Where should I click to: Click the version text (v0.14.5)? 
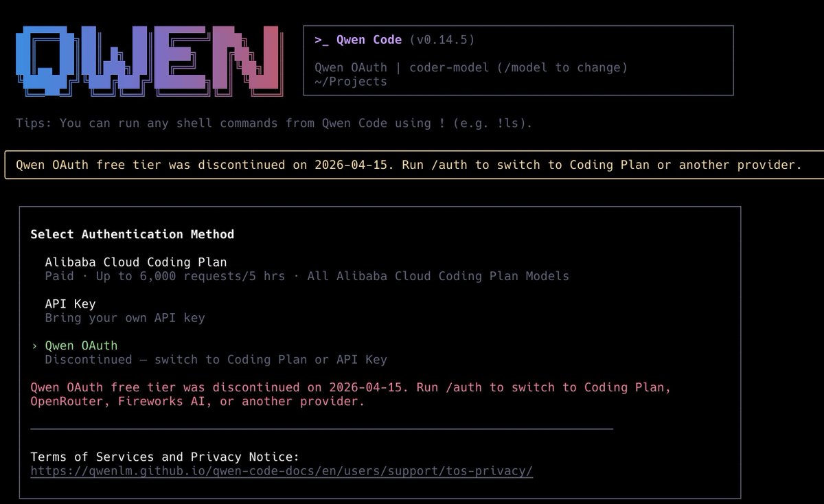[442, 40]
